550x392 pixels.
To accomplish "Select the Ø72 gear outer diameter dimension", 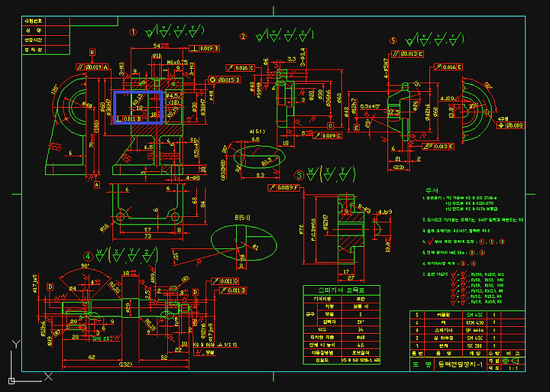I will click(x=300, y=229).
